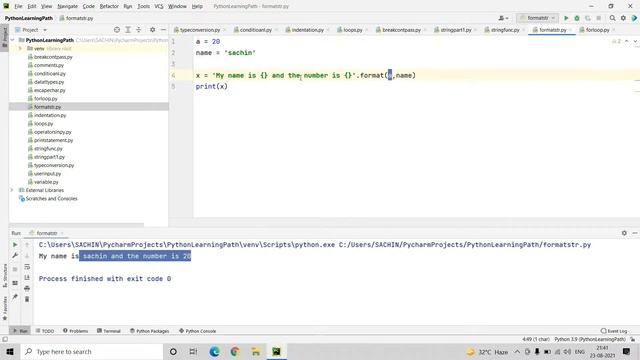The width and height of the screenshot is (640, 360).
Task: Open operatorsinpy.py in the project tree
Action: click(53, 132)
